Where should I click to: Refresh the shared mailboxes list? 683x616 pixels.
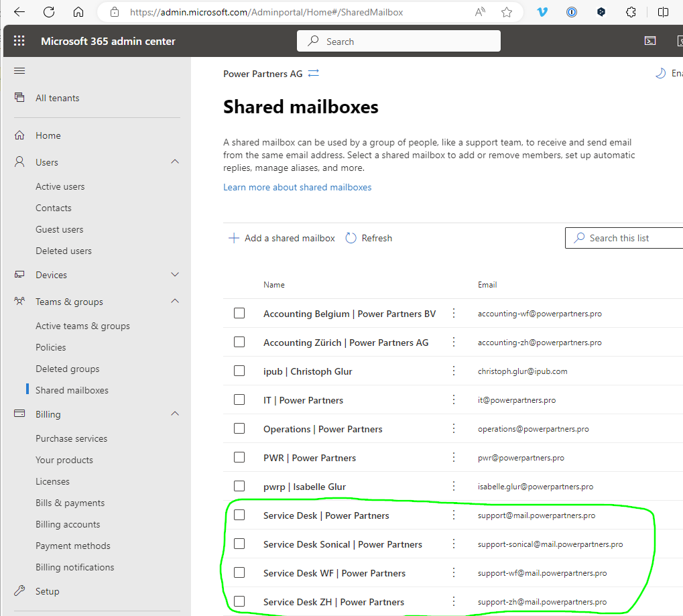tap(369, 238)
